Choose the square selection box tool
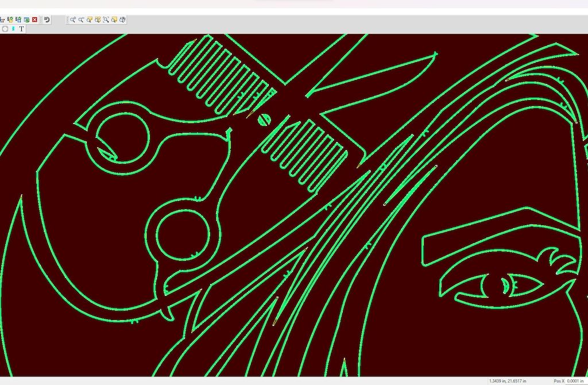The width and height of the screenshot is (588, 385). point(5,29)
